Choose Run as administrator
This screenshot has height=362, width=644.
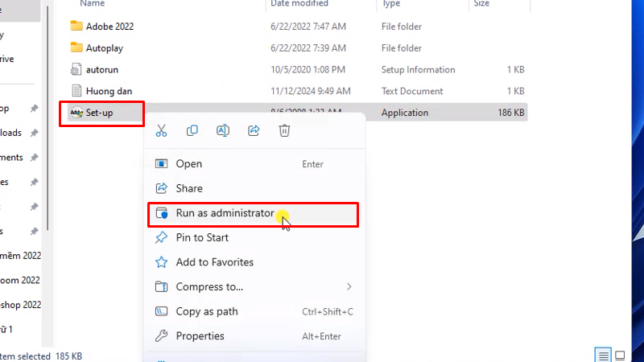(225, 214)
